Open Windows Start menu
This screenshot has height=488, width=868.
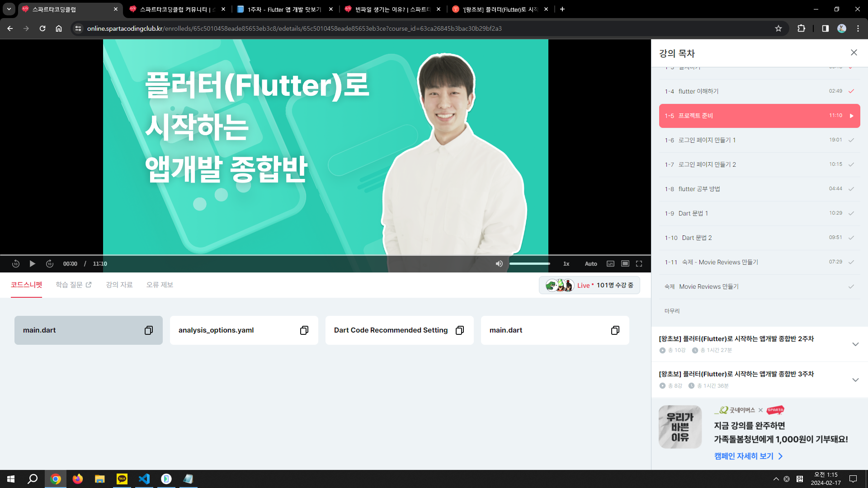click(x=11, y=479)
